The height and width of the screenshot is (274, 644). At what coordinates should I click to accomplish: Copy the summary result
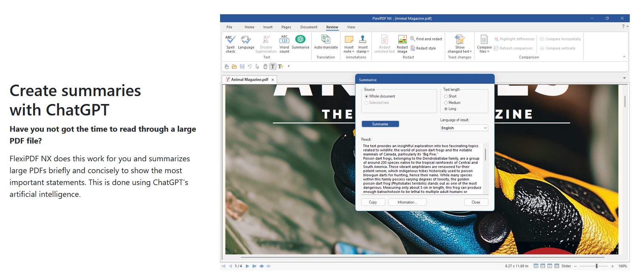(x=373, y=202)
